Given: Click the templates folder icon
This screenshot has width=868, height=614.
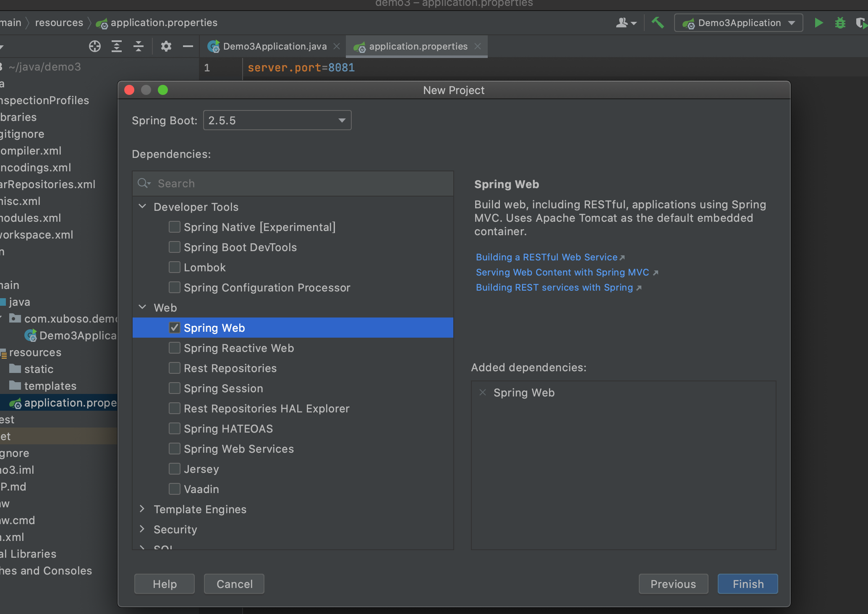Looking at the screenshot, I should (15, 386).
